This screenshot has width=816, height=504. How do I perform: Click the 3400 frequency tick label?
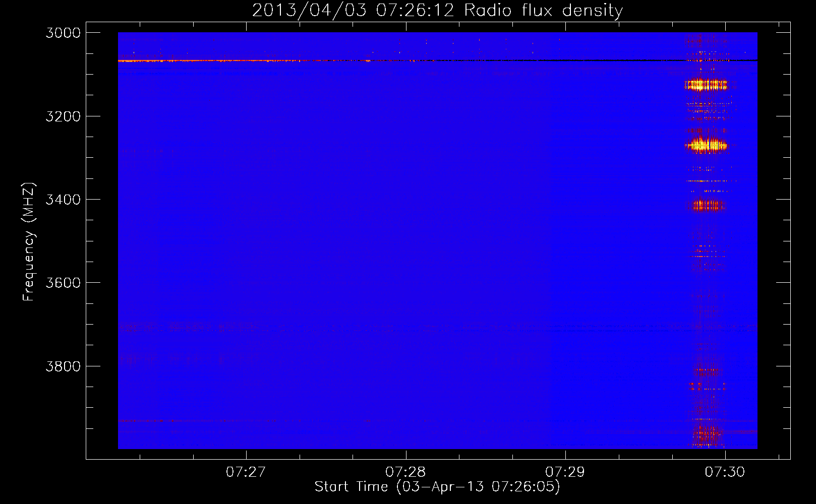tap(63, 200)
